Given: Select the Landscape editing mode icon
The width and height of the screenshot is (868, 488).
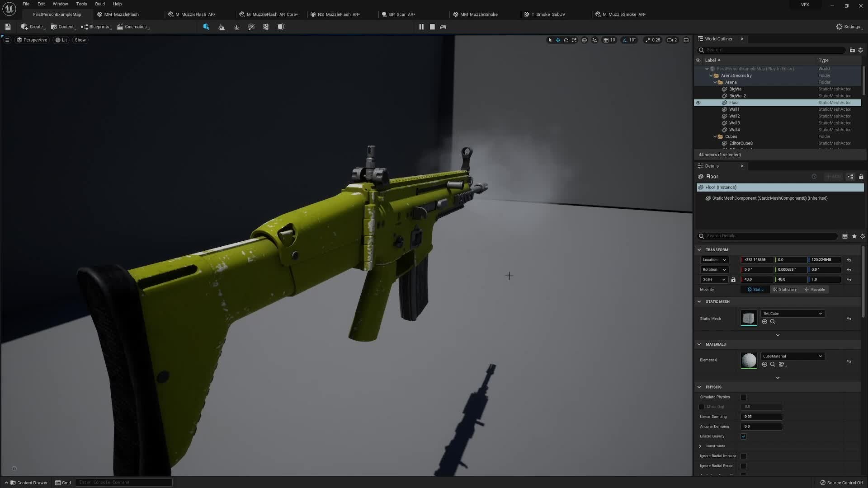Looking at the screenshot, I should click(x=222, y=27).
